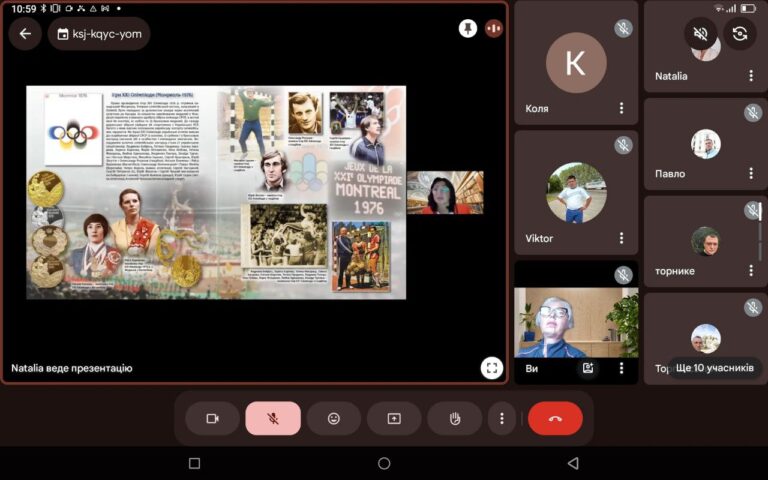Unpin the presentation with the pin icon

point(468,28)
